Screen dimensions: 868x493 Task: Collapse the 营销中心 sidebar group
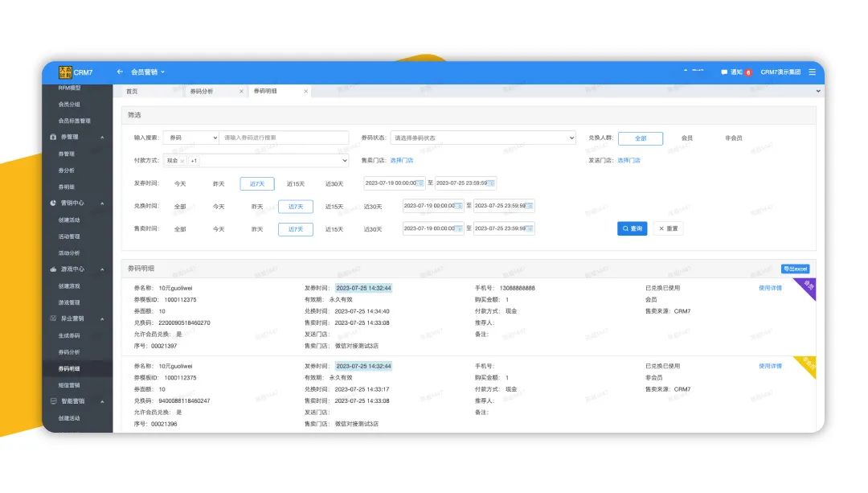click(102, 203)
